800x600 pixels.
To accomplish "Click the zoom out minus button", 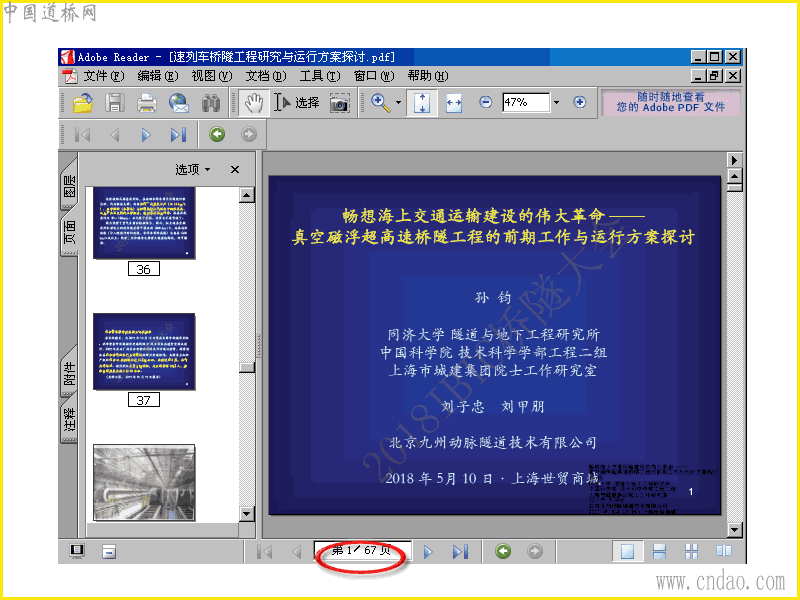I will (x=486, y=102).
